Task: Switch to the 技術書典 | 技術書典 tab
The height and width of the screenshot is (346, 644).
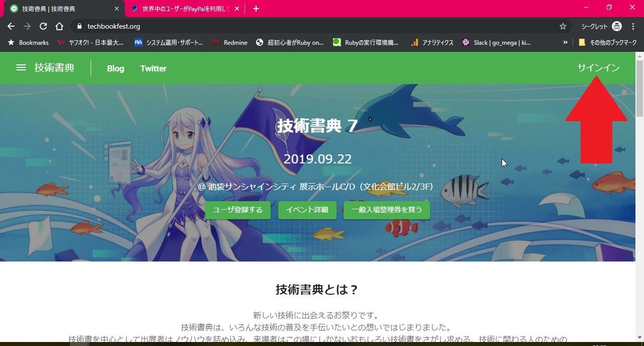Action: (x=63, y=9)
